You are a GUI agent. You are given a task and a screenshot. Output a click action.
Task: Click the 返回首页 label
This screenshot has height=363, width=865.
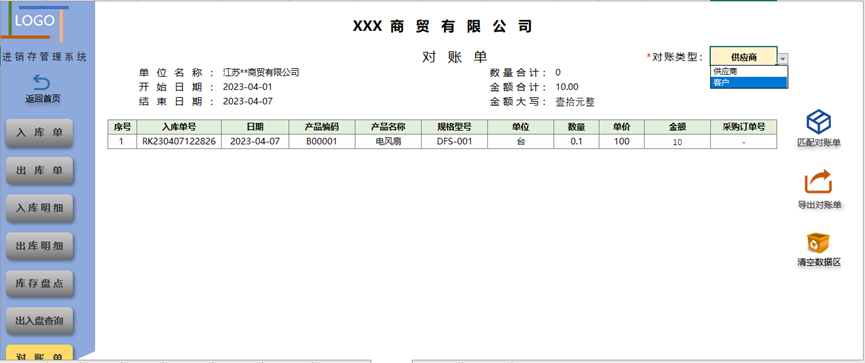[43, 99]
